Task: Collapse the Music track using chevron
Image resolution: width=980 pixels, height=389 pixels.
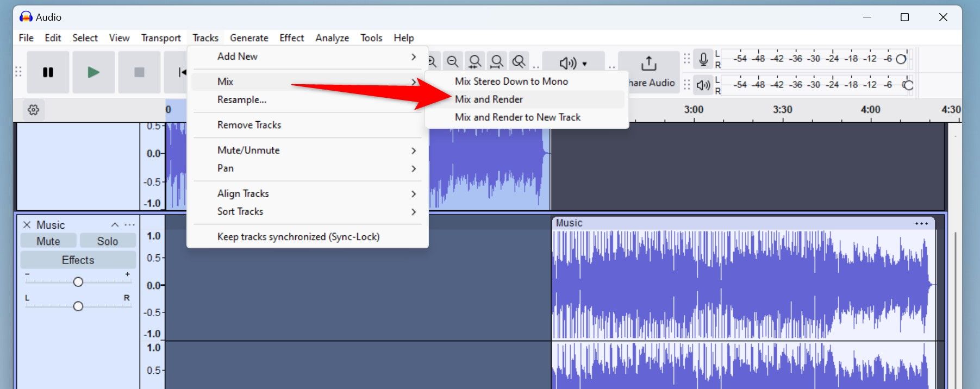Action: (115, 225)
